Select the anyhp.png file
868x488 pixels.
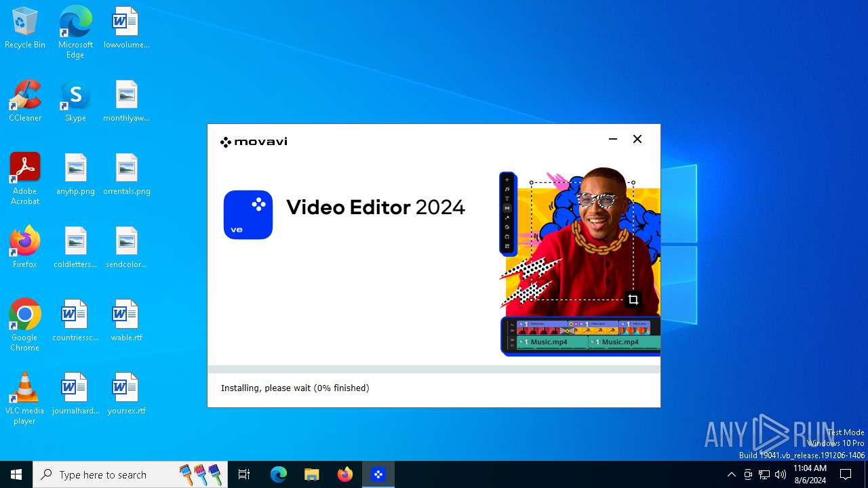tap(75, 174)
